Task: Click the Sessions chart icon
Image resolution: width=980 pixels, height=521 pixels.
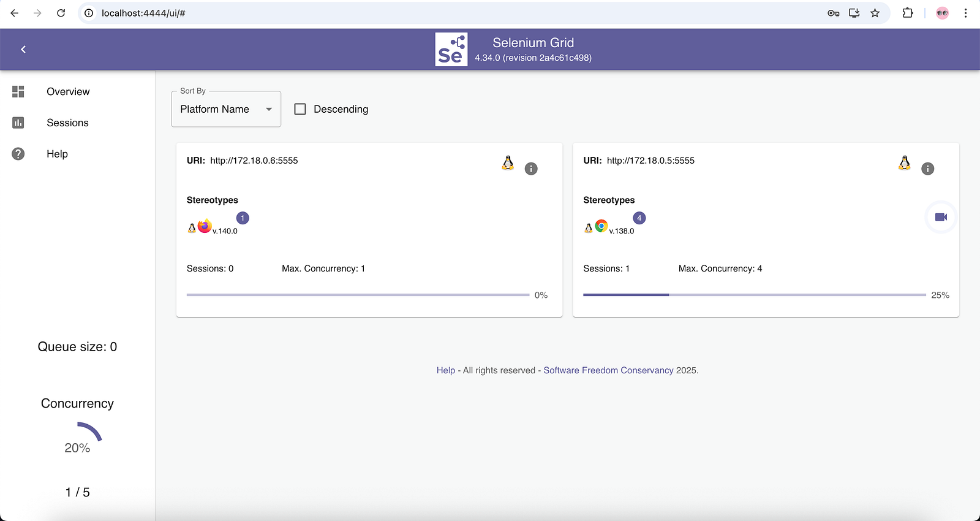Action: pos(18,123)
